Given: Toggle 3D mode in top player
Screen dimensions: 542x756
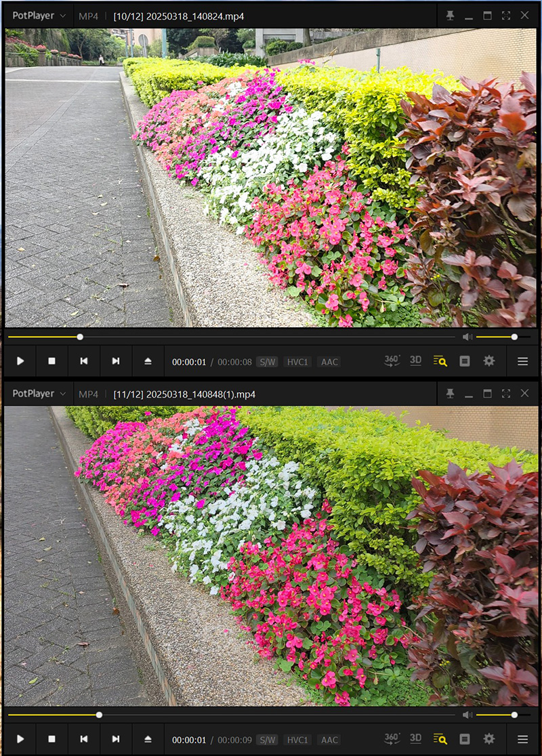Looking at the screenshot, I should point(416,360).
